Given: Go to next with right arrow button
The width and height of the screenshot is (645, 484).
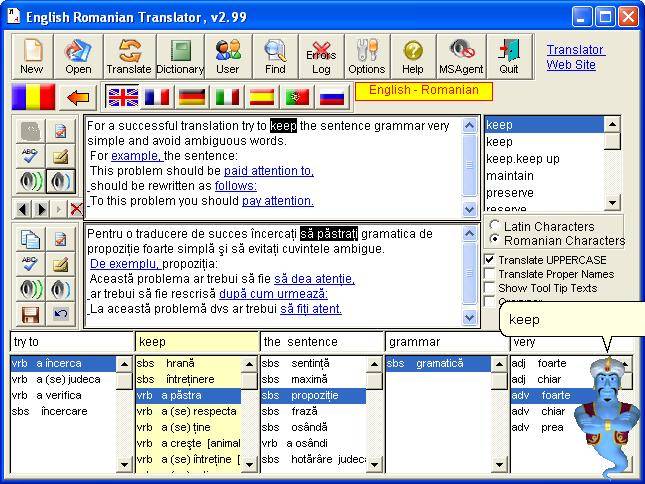Looking at the screenshot, I should (41, 209).
